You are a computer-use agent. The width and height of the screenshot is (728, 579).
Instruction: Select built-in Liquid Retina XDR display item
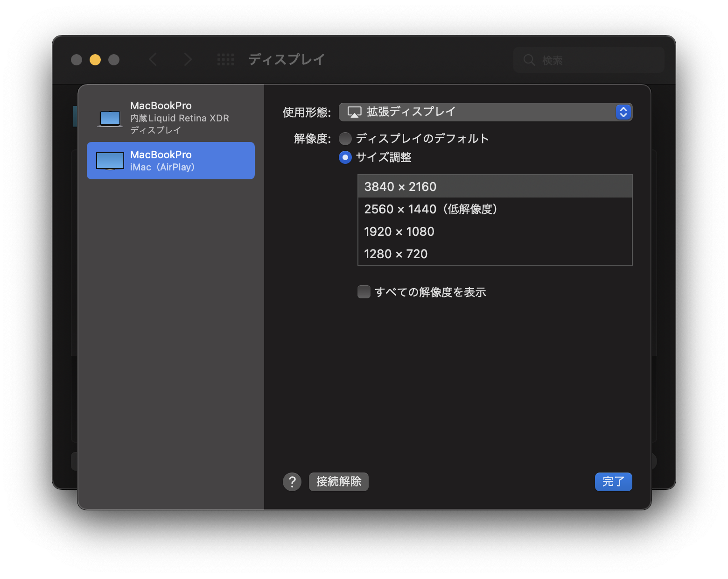click(x=171, y=118)
